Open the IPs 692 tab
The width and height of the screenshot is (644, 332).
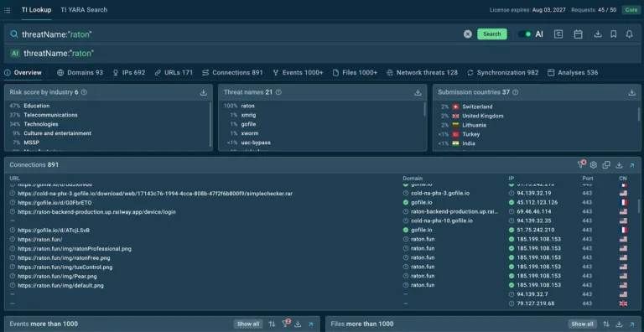(x=129, y=73)
